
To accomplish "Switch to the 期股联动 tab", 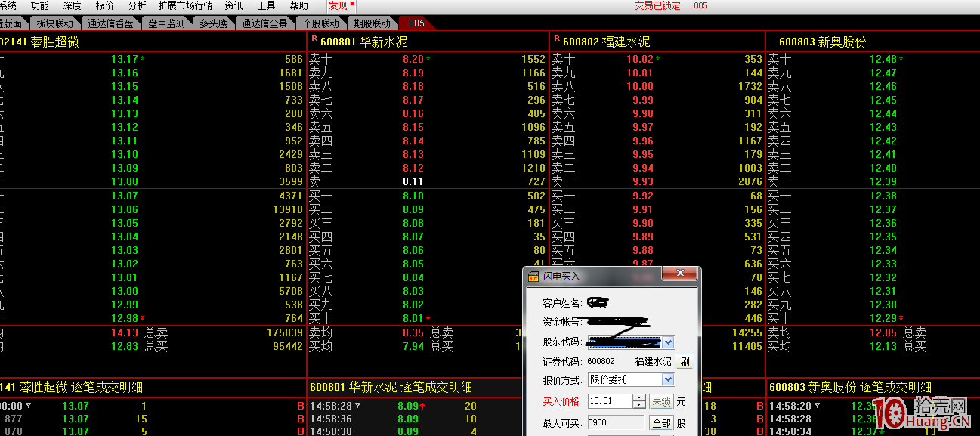I will click(x=373, y=23).
